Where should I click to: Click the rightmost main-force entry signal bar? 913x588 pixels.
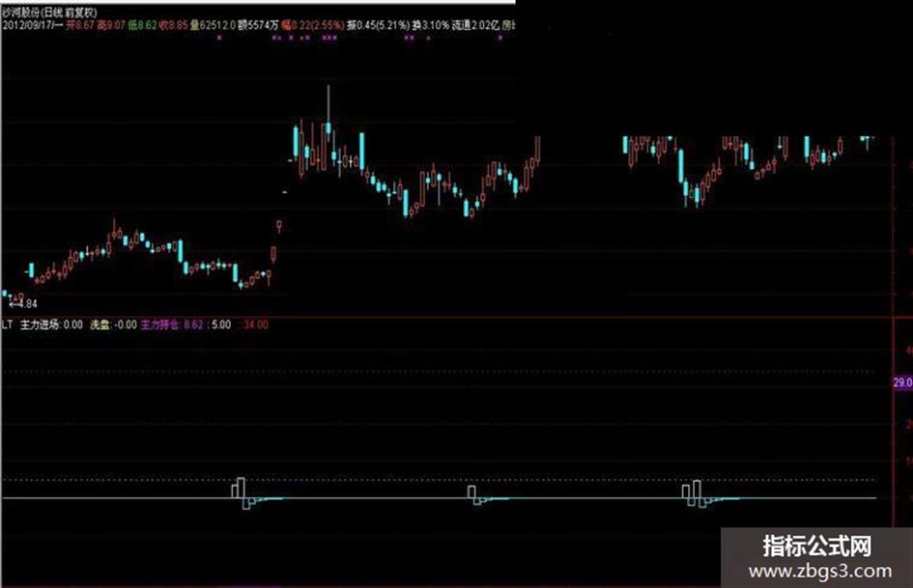[x=697, y=489]
